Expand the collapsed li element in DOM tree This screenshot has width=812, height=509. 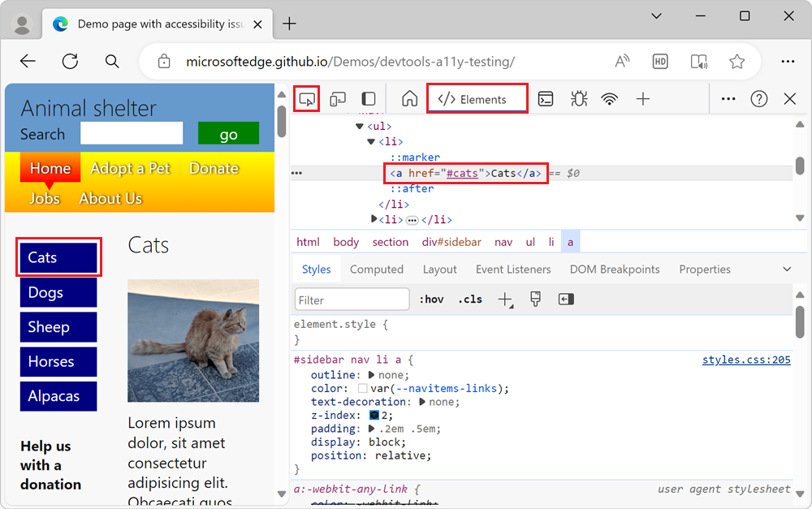(374, 219)
